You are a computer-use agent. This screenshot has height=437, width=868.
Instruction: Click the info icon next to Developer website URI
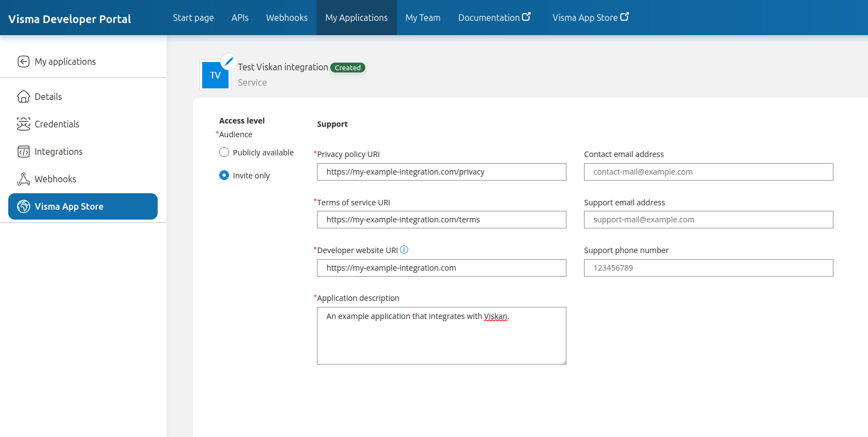404,250
